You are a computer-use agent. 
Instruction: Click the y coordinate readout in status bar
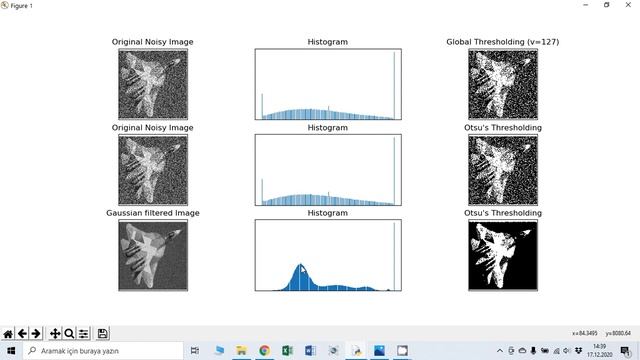tap(618, 333)
